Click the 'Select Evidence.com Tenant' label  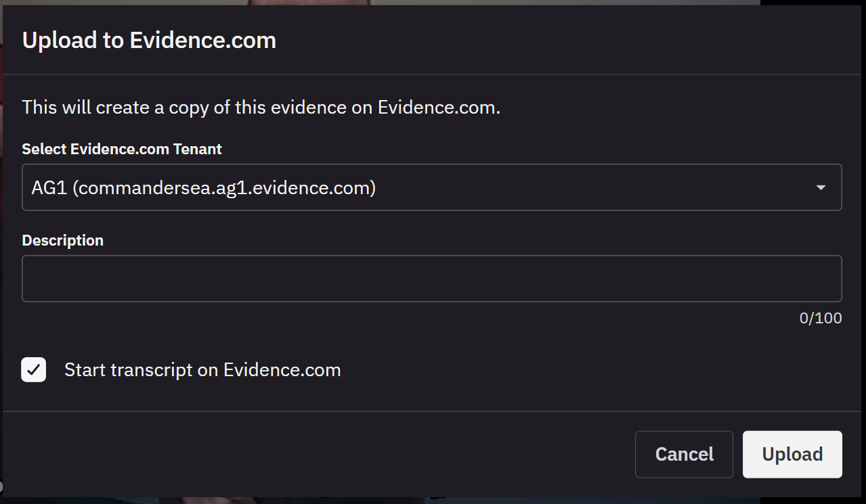point(122,149)
